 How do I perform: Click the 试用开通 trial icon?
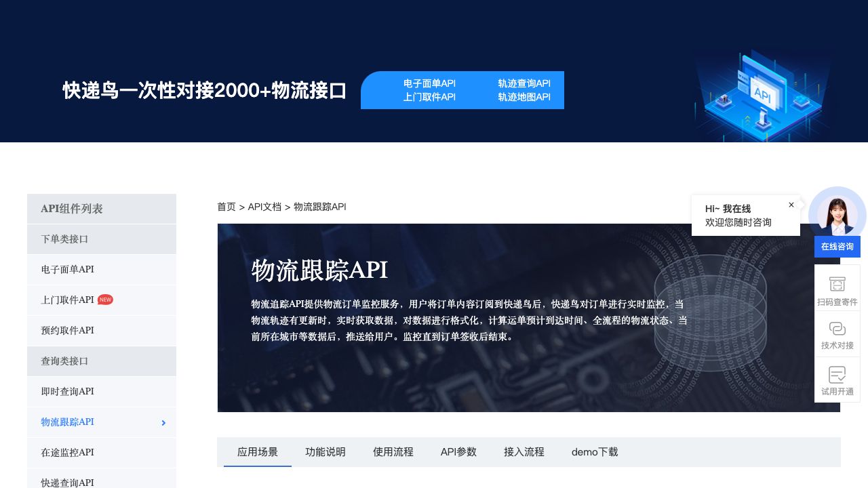(x=837, y=375)
